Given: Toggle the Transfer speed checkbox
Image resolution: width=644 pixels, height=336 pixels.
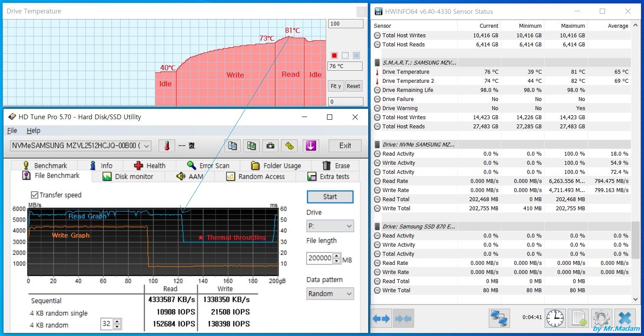Looking at the screenshot, I should pyautogui.click(x=34, y=195).
